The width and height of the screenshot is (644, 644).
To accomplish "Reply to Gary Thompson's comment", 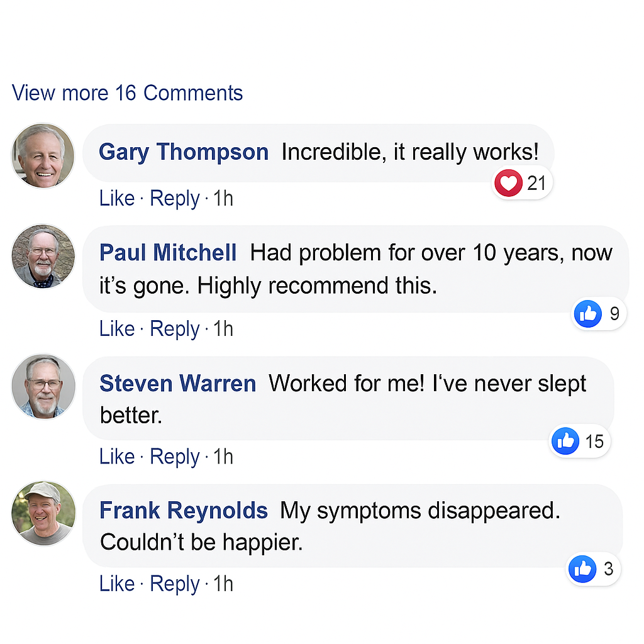I will click(175, 199).
